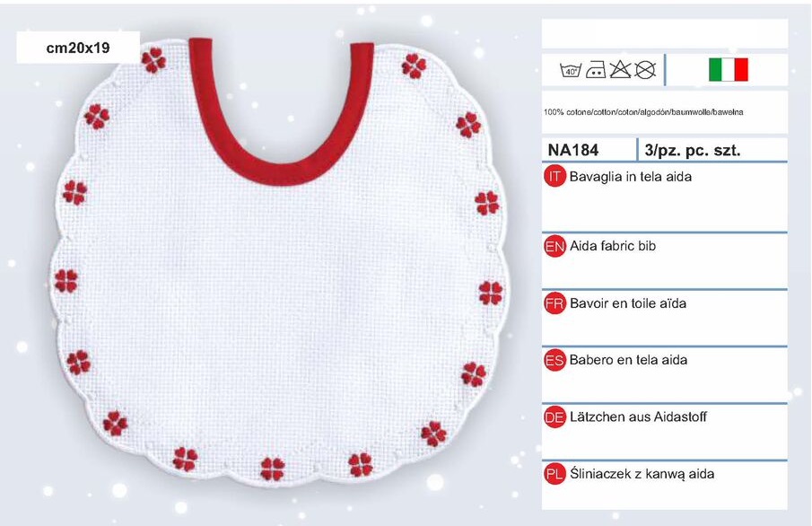The width and height of the screenshot is (812, 526).
Task: Select the NA184 product code
Action: 572,150
